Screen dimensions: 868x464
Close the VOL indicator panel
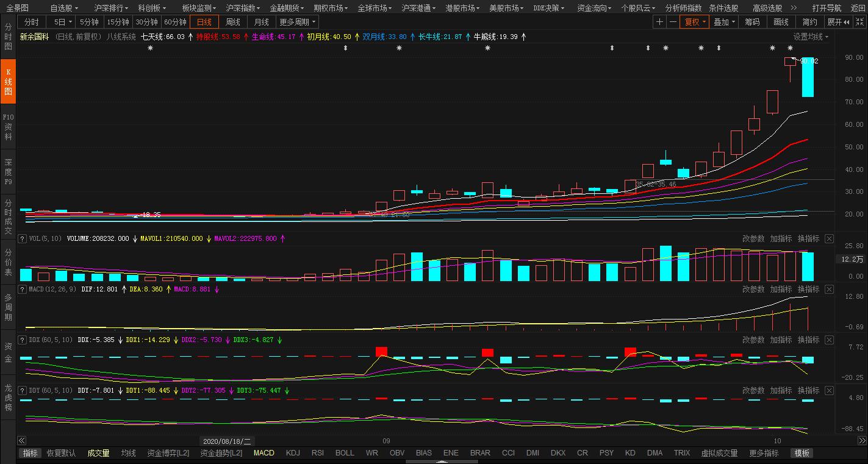click(829, 239)
